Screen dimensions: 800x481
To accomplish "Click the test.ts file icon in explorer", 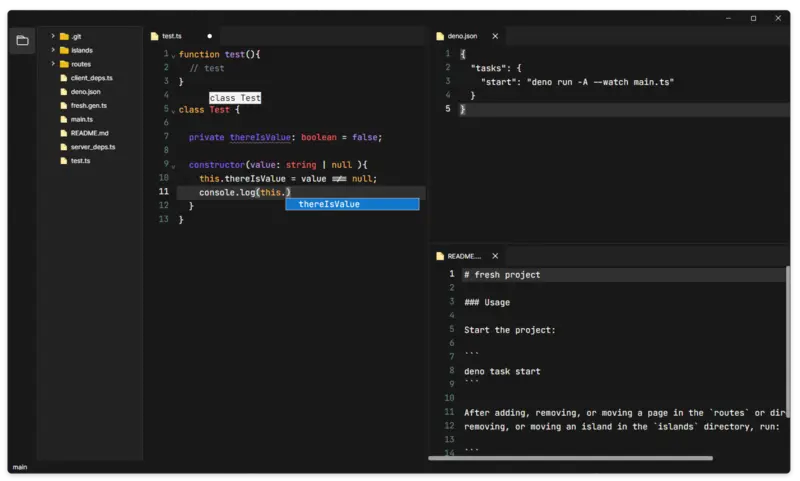I will pos(64,160).
